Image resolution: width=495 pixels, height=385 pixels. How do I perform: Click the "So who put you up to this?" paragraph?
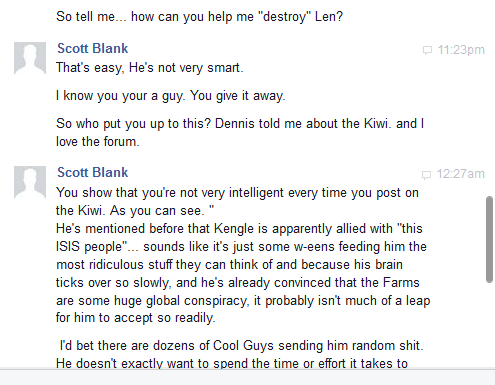tap(240, 133)
